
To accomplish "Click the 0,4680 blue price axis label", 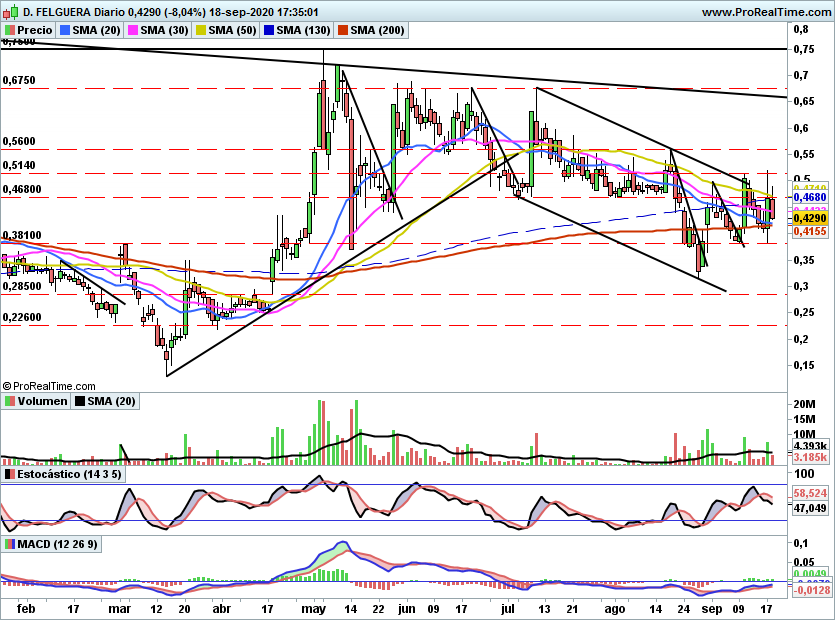I will [x=809, y=198].
